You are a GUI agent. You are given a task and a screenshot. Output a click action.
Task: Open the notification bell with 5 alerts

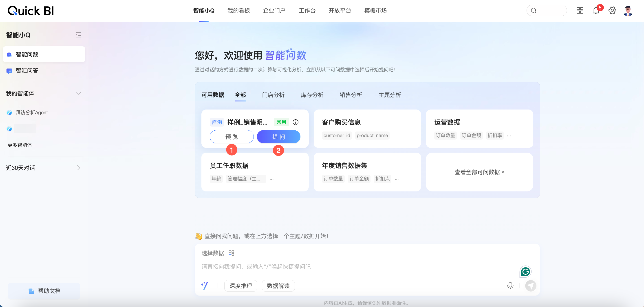tap(596, 11)
